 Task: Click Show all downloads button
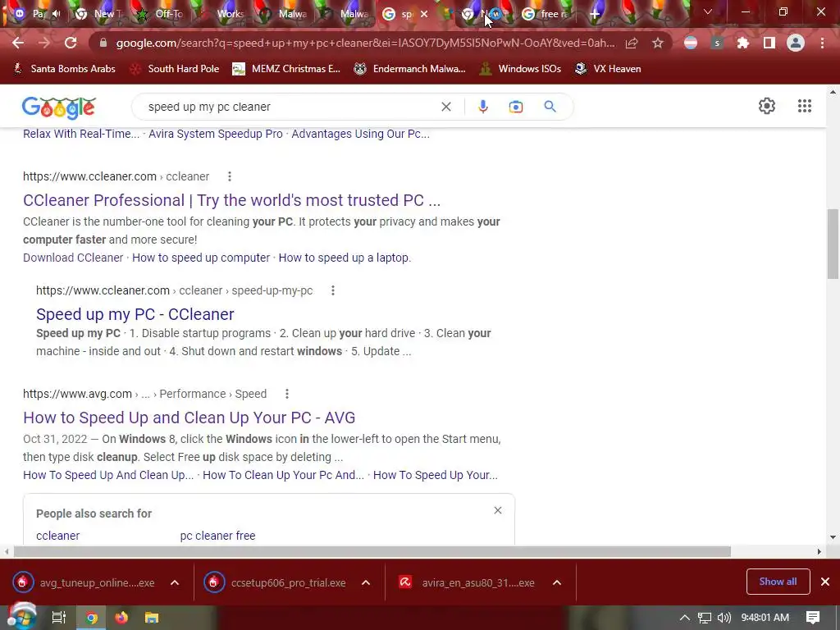778,582
